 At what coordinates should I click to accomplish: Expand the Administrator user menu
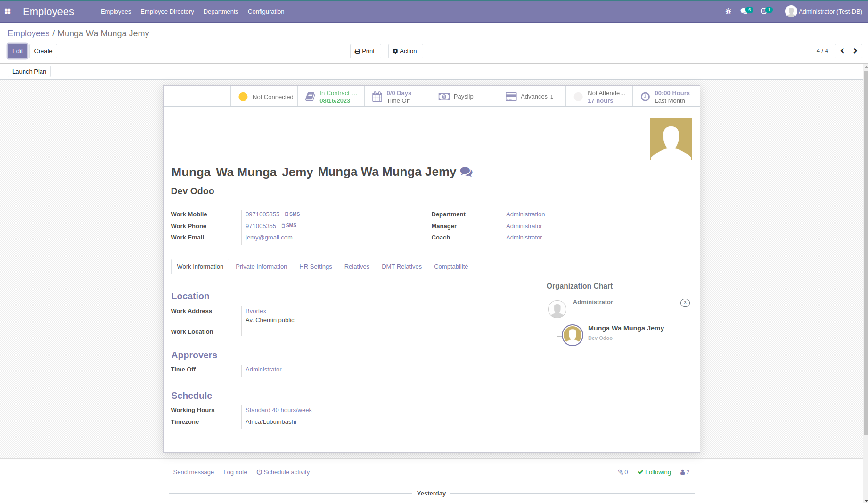(824, 11)
